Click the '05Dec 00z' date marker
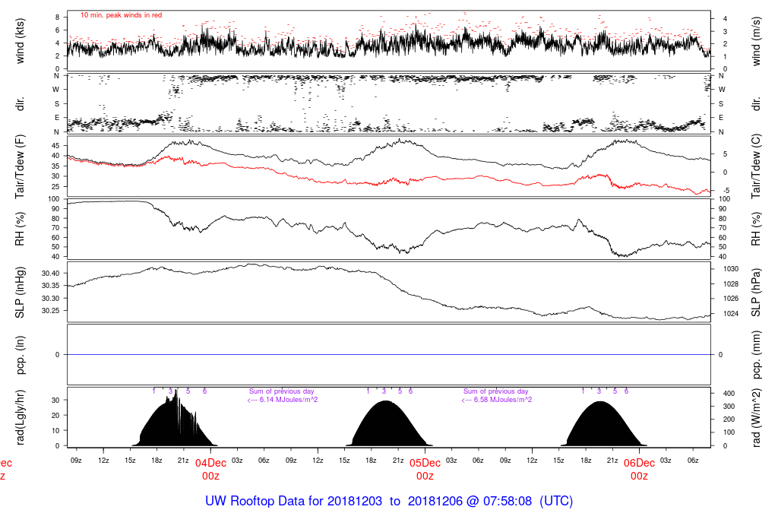Viewport: 778px width, 532px height. (425, 470)
